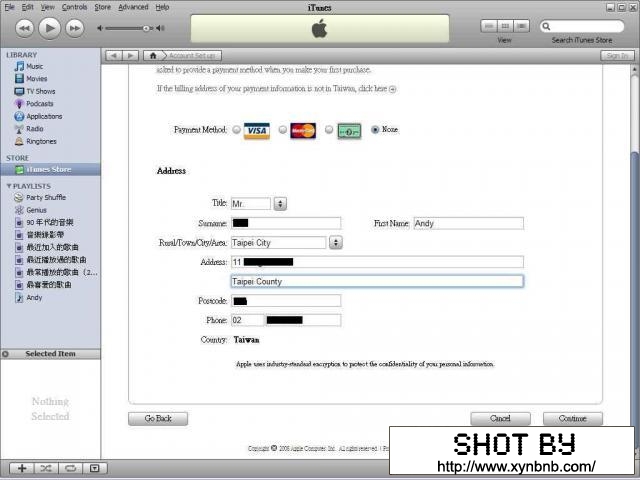Click the Play button
The image size is (640, 480).
click(49, 28)
